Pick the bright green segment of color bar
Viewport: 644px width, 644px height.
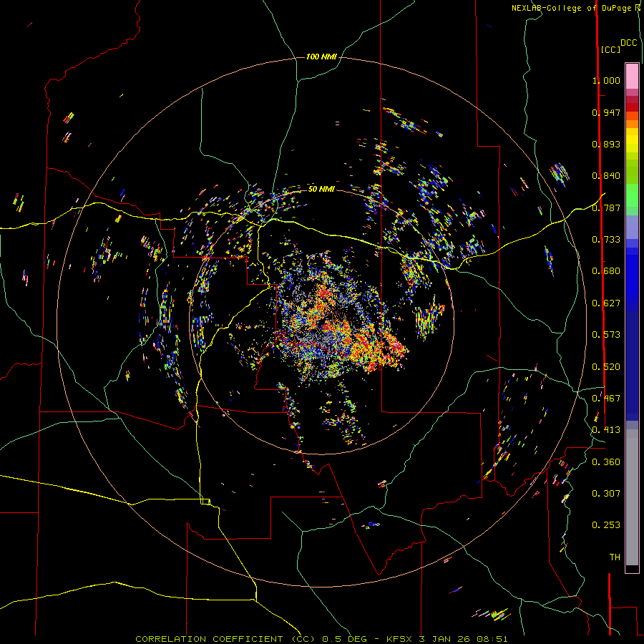(632, 195)
